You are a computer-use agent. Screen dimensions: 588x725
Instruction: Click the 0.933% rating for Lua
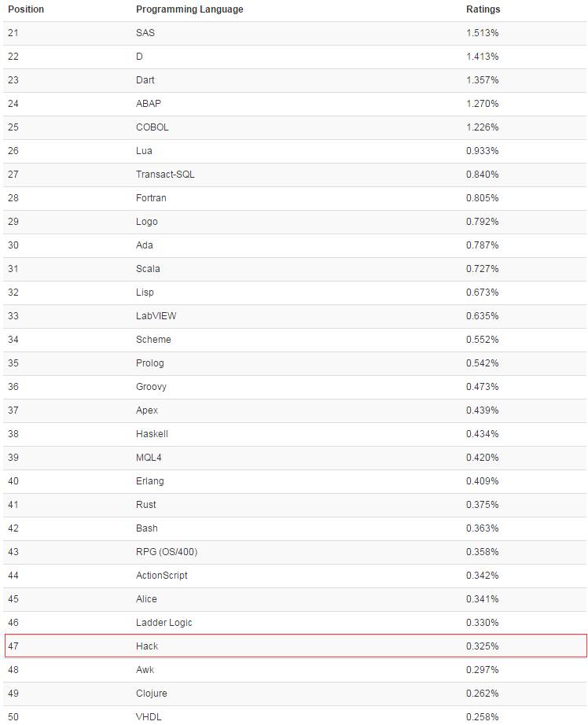click(482, 151)
